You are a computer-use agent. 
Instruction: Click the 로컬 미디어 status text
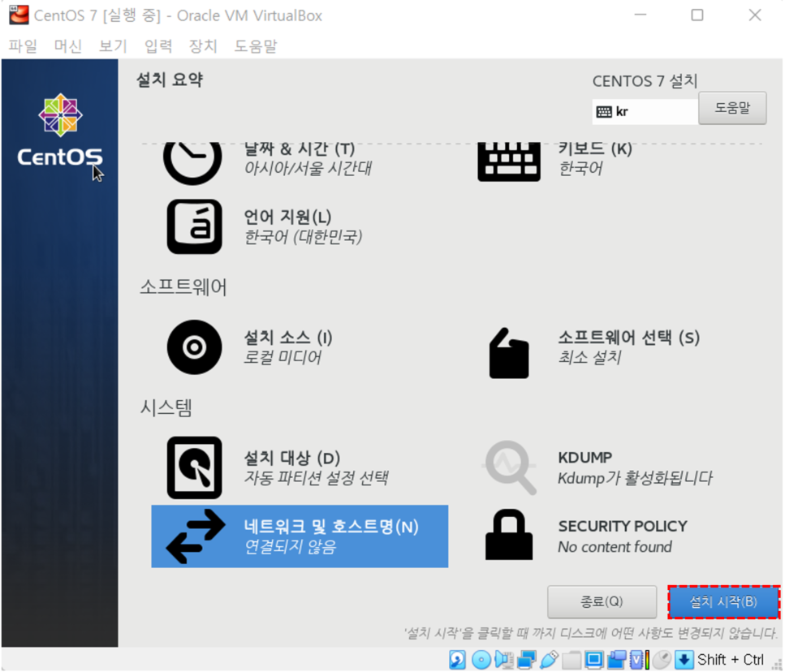coord(283,357)
